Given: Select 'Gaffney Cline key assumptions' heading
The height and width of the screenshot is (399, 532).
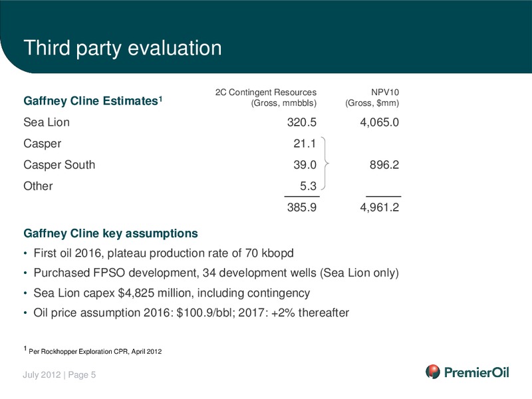Looking at the screenshot, I should pos(110,233).
